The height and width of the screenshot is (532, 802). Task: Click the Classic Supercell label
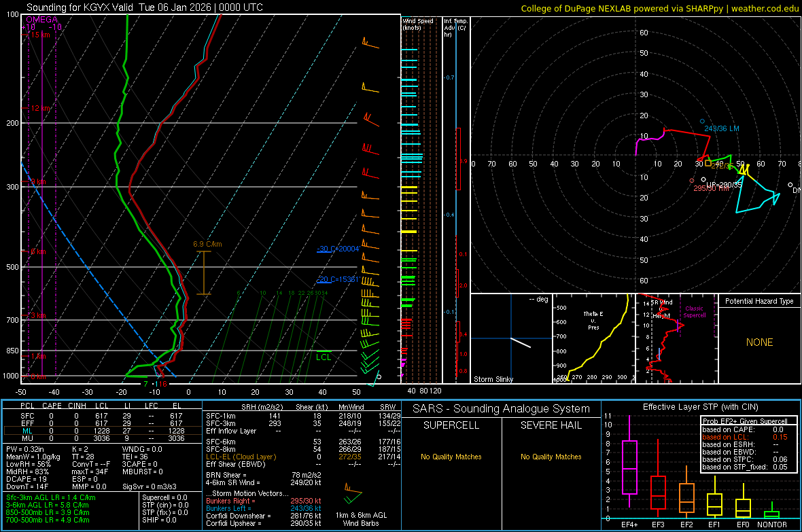click(x=695, y=312)
